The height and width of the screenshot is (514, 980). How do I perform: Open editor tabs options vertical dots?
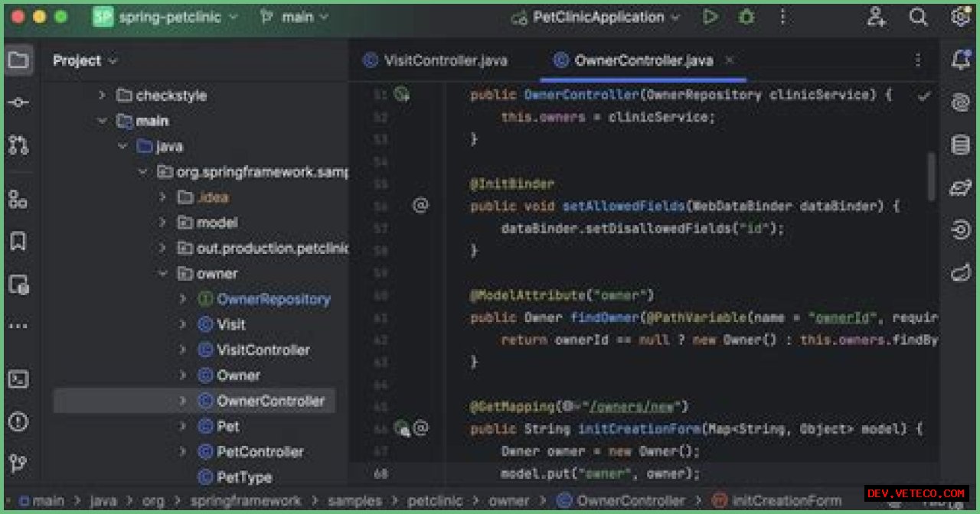[x=918, y=60]
